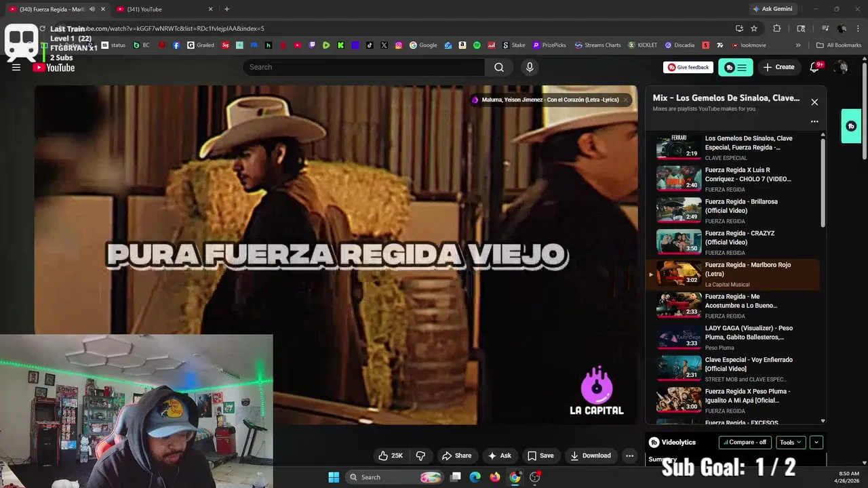Click the Chrome icon on taskbar
This screenshot has width=868, height=488.
click(515, 477)
